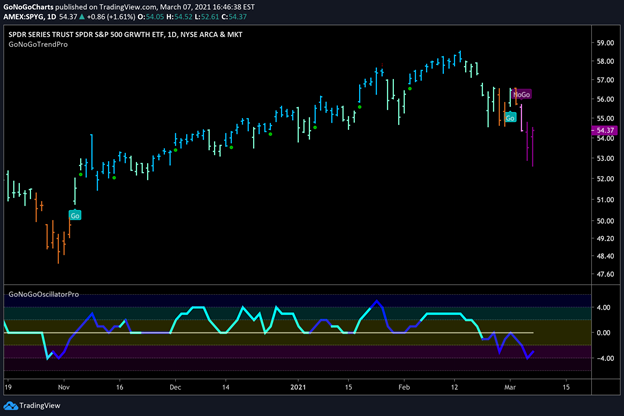Click the 50.00 price axis label
Image resolution: width=624 pixels, height=416 pixels.
pos(605,221)
